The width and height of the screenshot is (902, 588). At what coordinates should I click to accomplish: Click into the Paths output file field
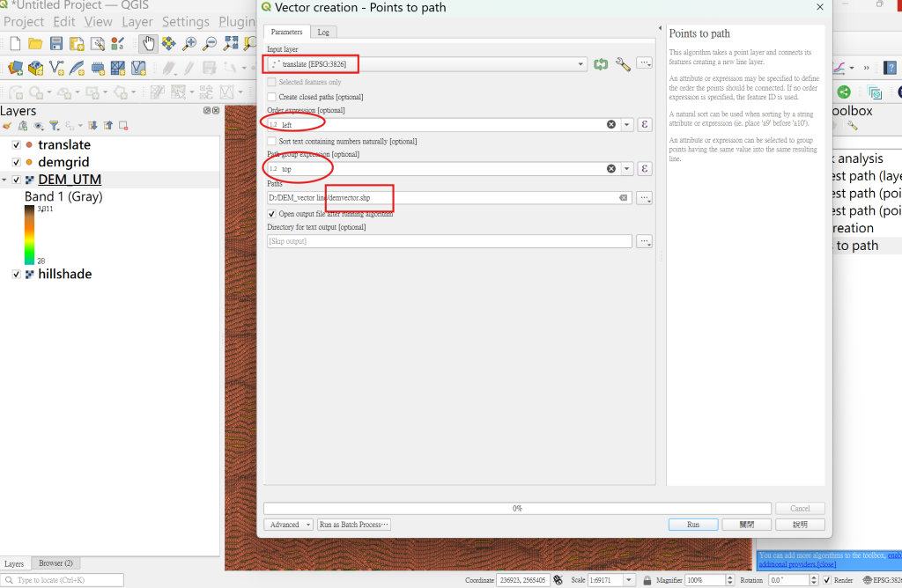tap(449, 198)
